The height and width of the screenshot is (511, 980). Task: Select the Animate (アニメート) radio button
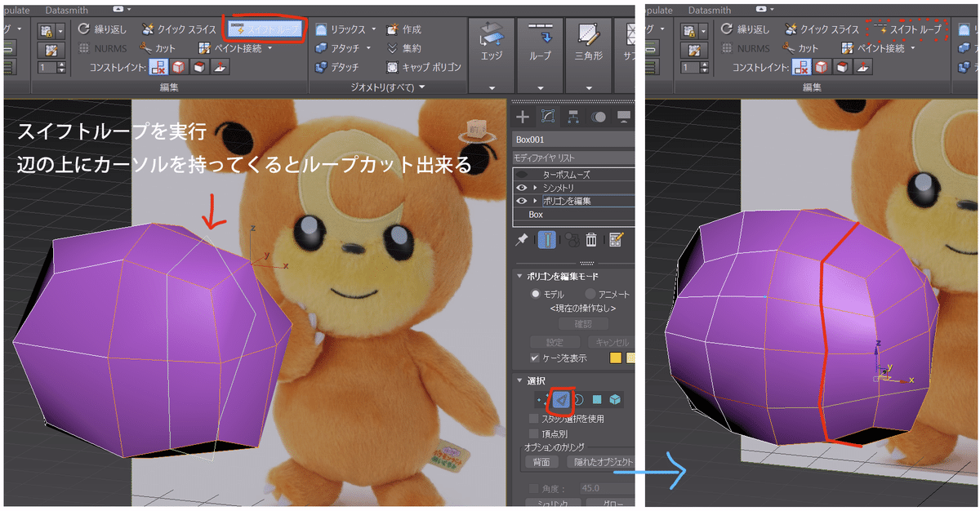(590, 294)
